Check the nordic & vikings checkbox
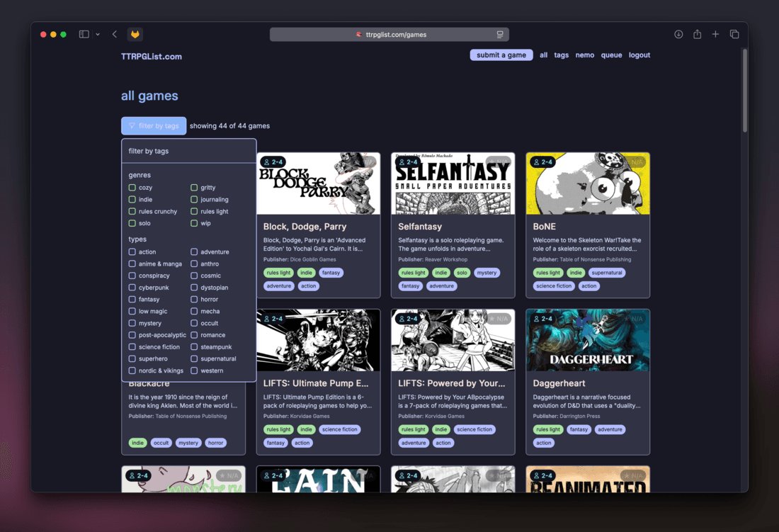 (x=132, y=370)
